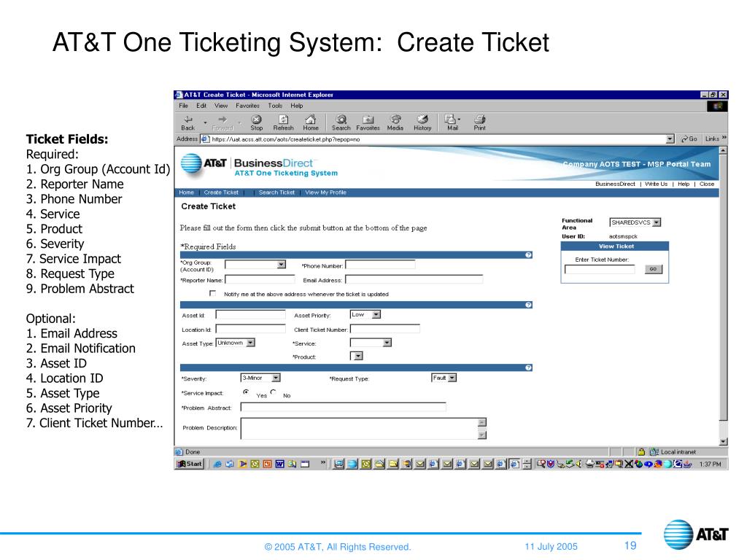
Task: Click help icon on bar above Asset Id
Action: 528,305
